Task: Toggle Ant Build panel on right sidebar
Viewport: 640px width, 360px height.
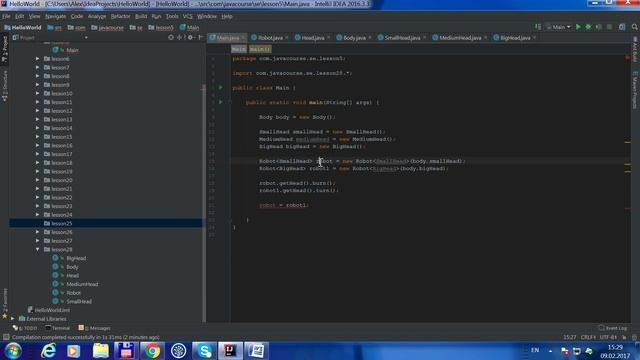Action: 635,49
